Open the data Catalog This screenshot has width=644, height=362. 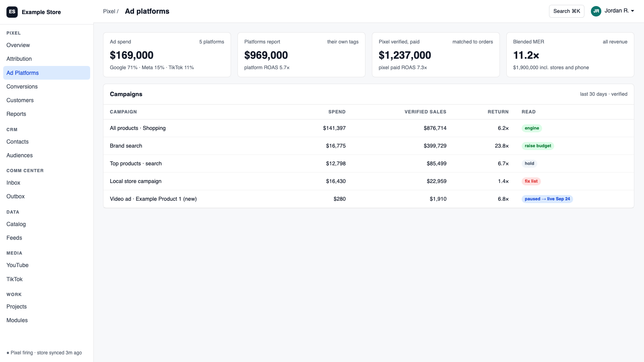(x=47, y=224)
